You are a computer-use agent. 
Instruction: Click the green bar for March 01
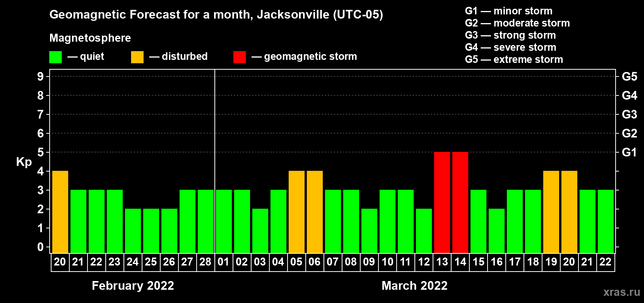[x=224, y=221]
